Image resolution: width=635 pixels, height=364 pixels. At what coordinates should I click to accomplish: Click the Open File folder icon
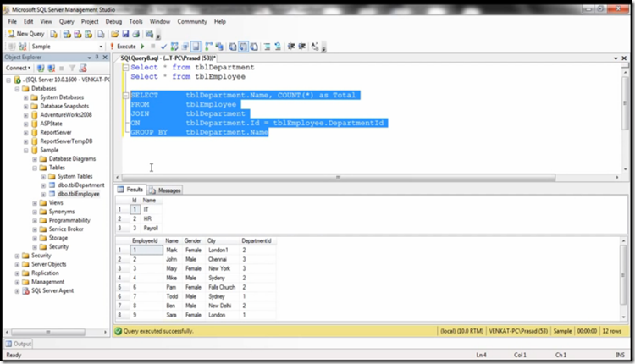[x=115, y=34]
